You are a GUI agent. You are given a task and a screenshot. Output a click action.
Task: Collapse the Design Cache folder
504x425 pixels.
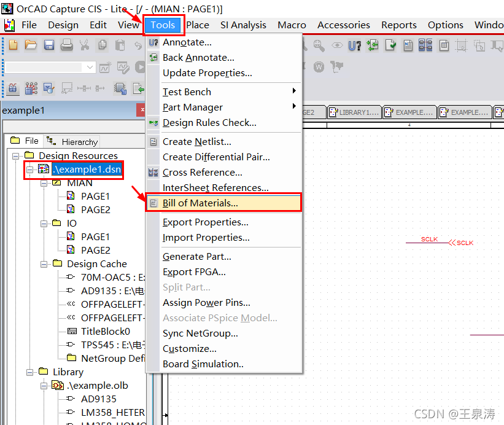44,264
